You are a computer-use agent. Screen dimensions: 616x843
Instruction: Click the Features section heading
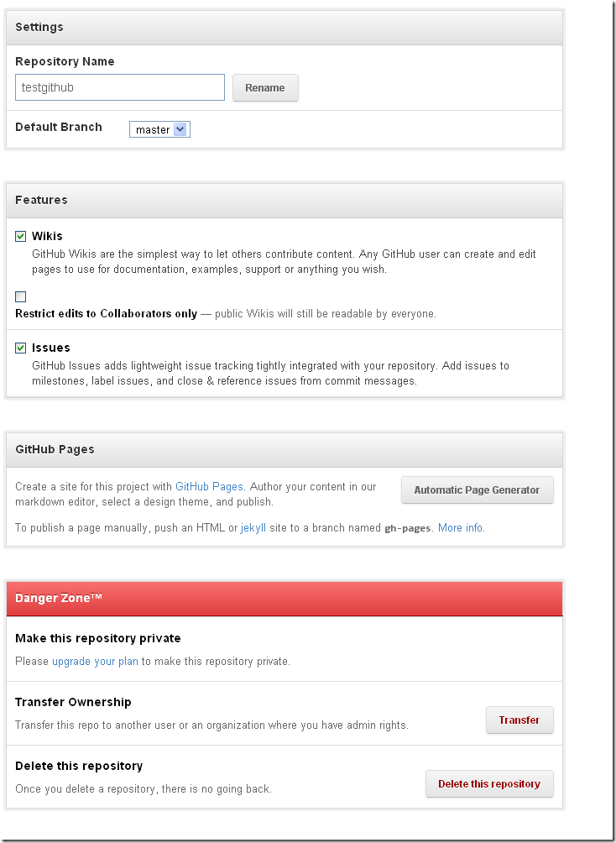pos(41,200)
